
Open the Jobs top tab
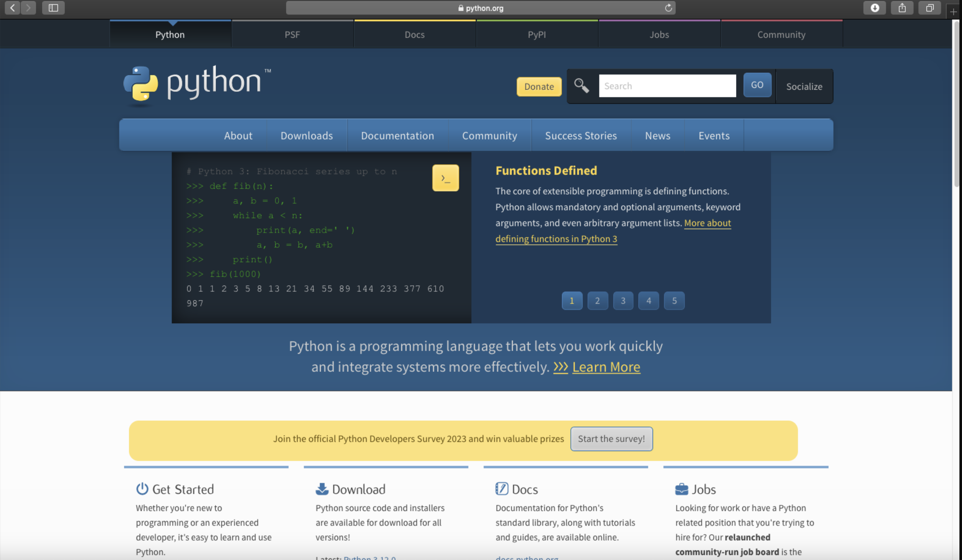point(659,34)
